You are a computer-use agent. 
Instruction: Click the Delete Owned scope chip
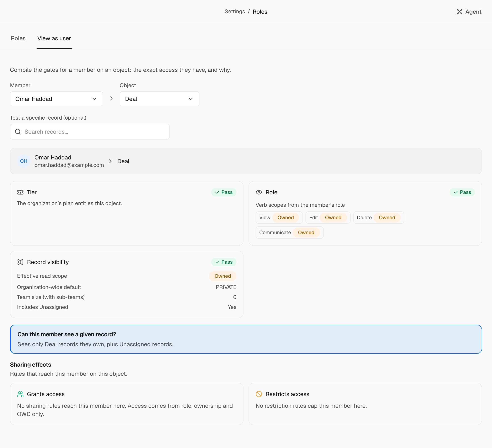tap(379, 218)
